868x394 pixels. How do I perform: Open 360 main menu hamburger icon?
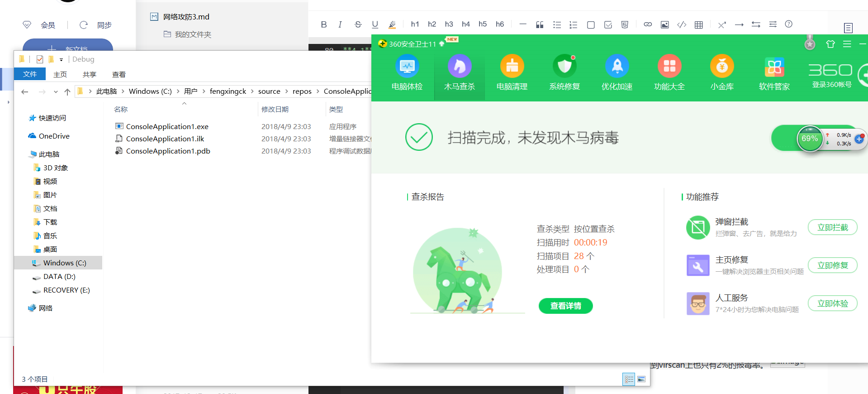847,44
